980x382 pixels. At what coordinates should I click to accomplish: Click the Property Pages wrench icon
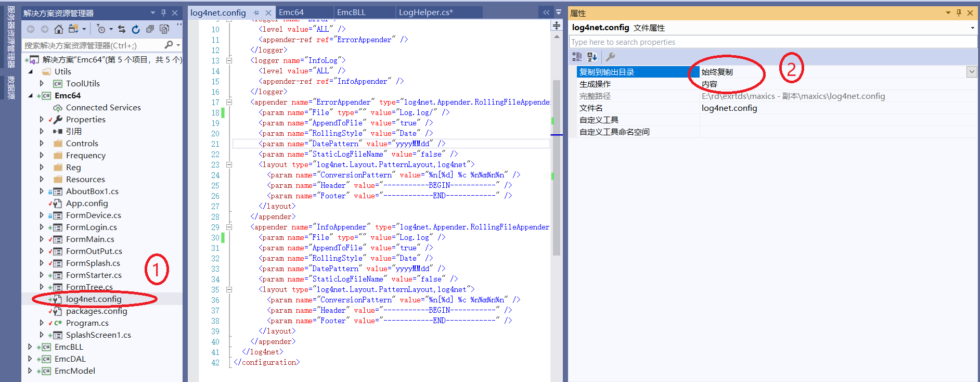coord(611,57)
